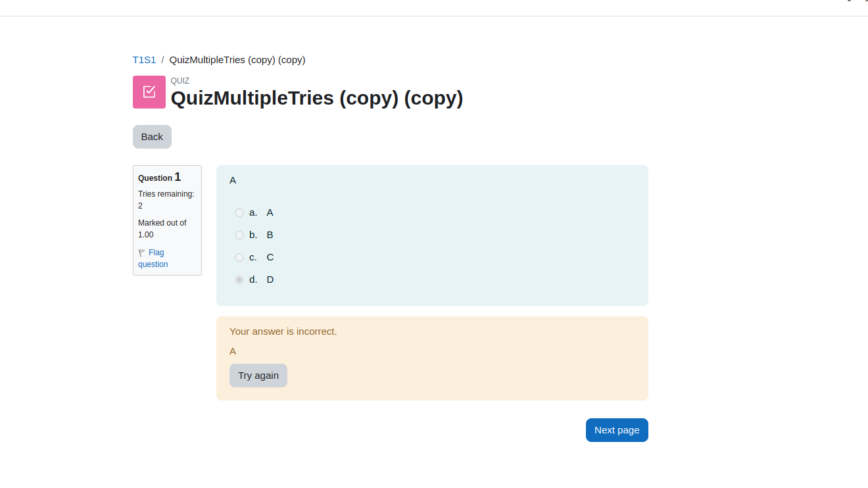Select radio button for answer a
The image size is (868, 488).
pos(239,212)
